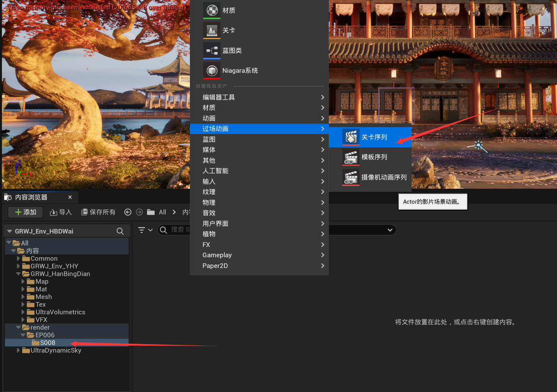Create a 蓝图类 (Blueprint Class)
Viewport: 557px width, 392px height.
[x=232, y=50]
